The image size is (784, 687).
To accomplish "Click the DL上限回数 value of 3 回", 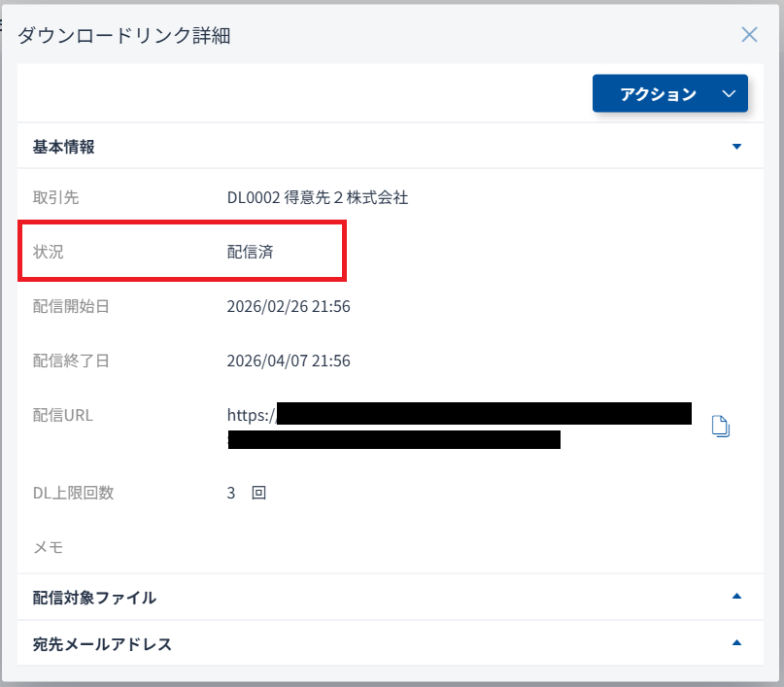I will coord(247,493).
